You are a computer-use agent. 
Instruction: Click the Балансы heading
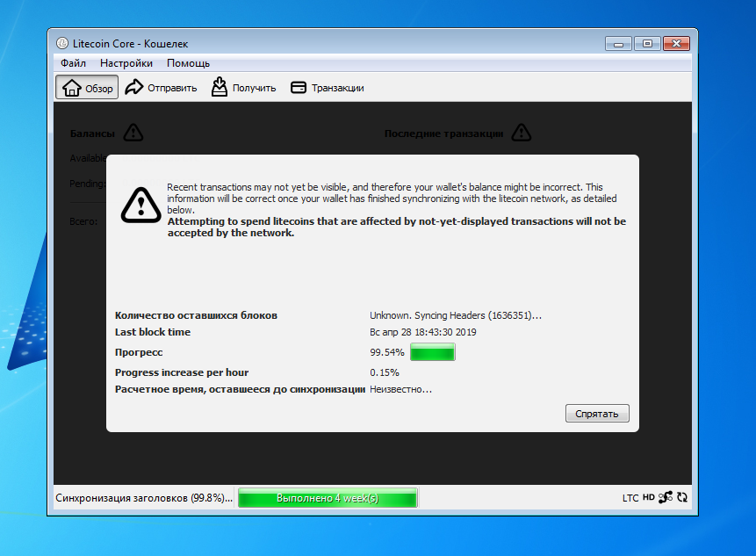[92, 134]
